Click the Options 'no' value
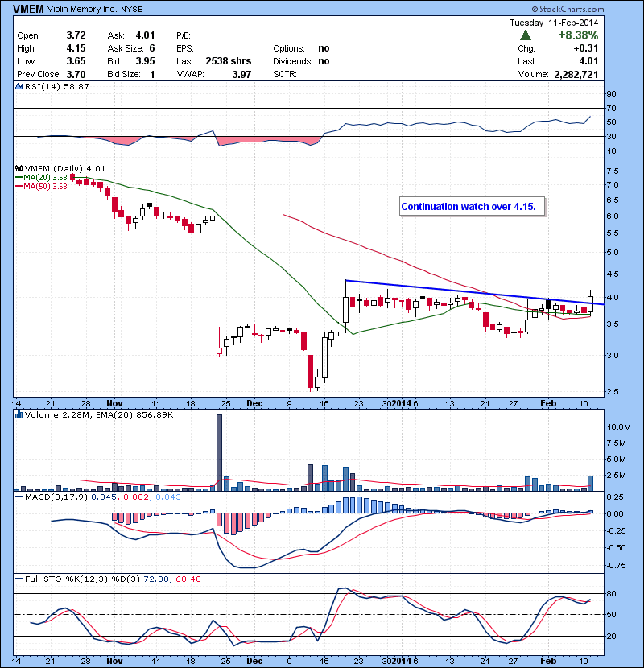 pyautogui.click(x=324, y=48)
